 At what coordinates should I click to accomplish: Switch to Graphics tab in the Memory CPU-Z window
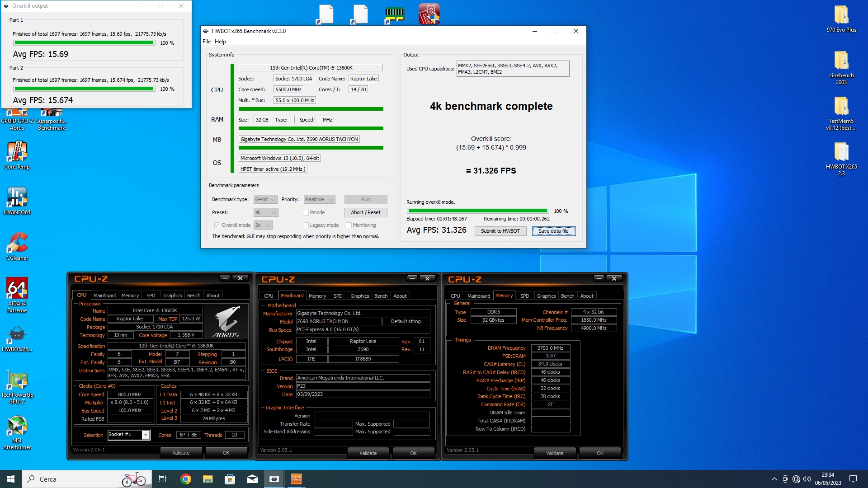point(546,296)
